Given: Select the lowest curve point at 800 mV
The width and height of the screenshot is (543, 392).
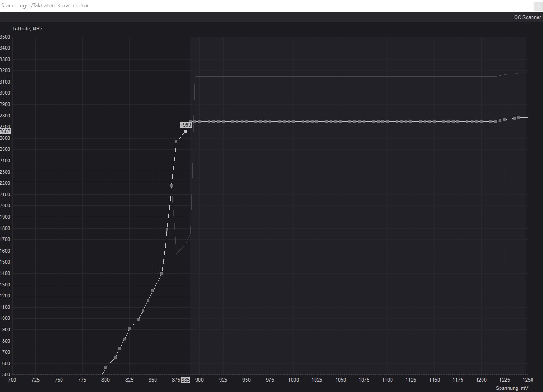Looking at the screenshot, I should [x=106, y=367].
